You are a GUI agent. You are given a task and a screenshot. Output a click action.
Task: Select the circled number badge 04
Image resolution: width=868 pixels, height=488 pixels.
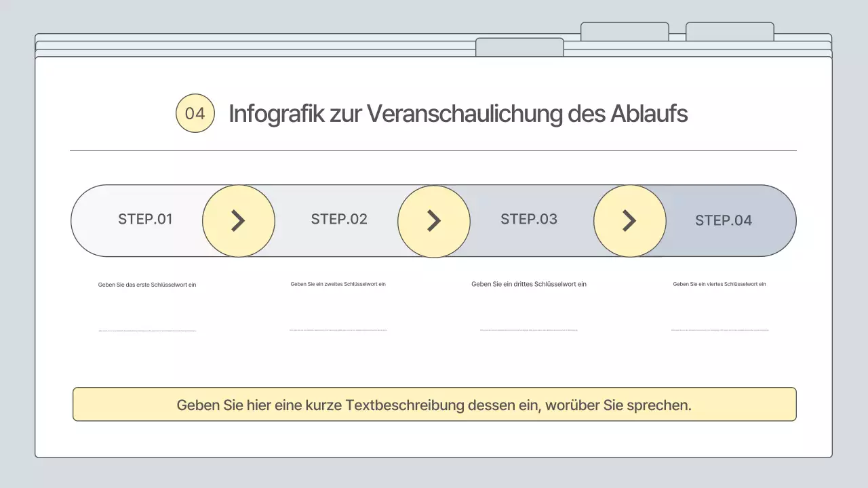coord(195,113)
